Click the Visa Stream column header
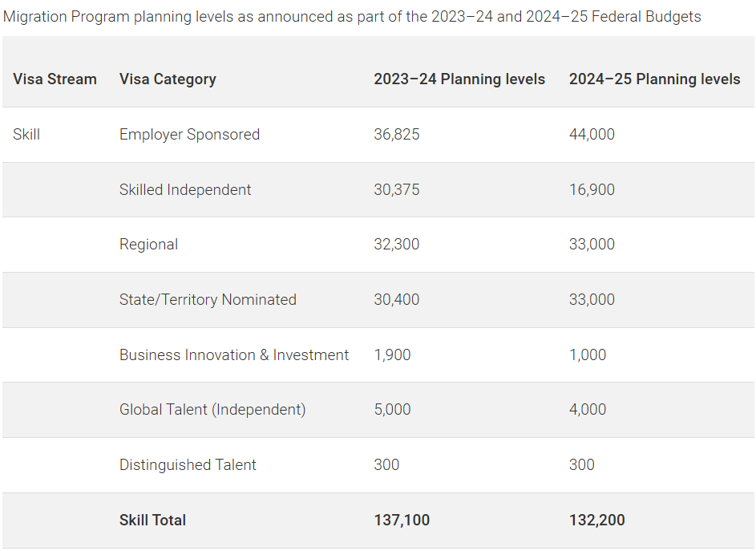This screenshot has height=551, width=756. click(55, 79)
